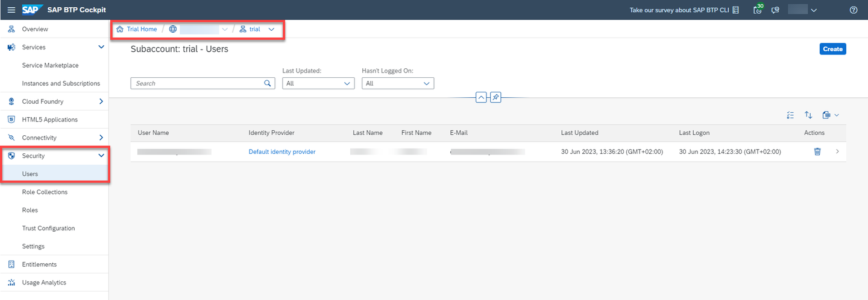Open the Default identity provider link
The width and height of the screenshot is (868, 300).
282,152
